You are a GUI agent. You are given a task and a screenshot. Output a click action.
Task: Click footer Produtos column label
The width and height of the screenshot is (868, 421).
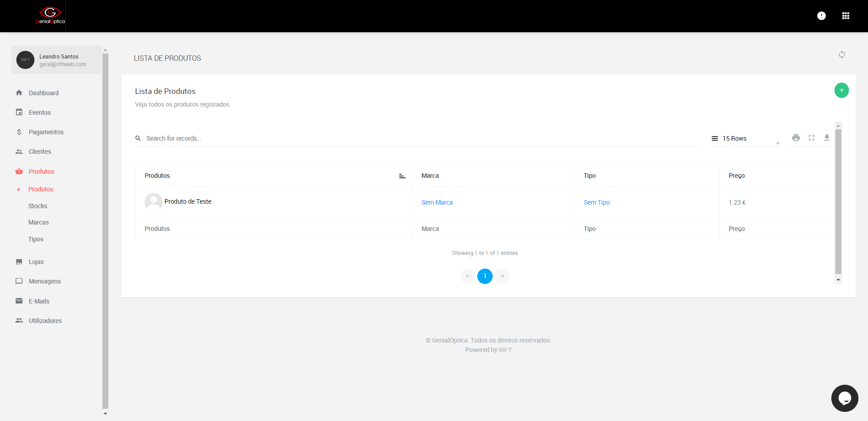[157, 229]
